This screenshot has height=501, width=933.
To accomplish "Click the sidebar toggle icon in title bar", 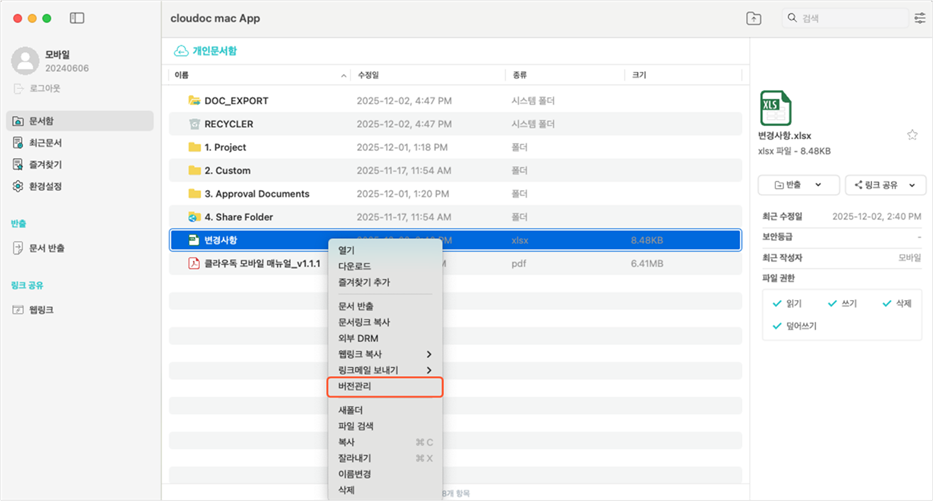I will point(78,18).
